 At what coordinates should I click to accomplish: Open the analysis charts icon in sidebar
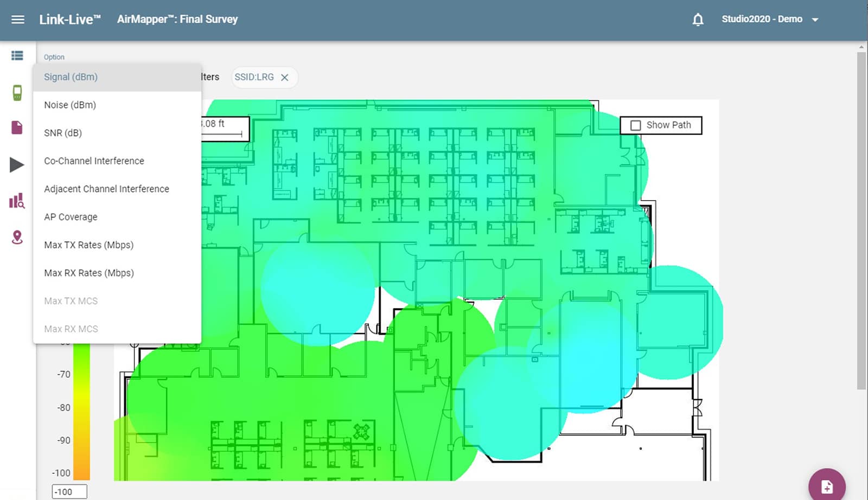click(x=16, y=201)
